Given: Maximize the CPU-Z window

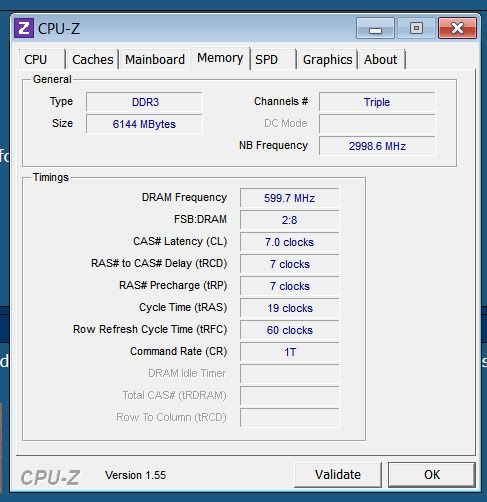Looking at the screenshot, I should point(416,28).
